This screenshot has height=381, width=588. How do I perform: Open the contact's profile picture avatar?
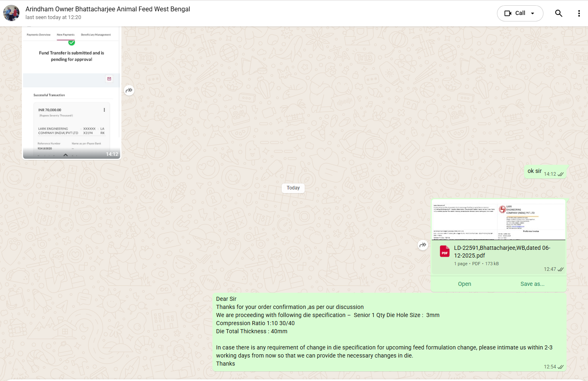(11, 13)
